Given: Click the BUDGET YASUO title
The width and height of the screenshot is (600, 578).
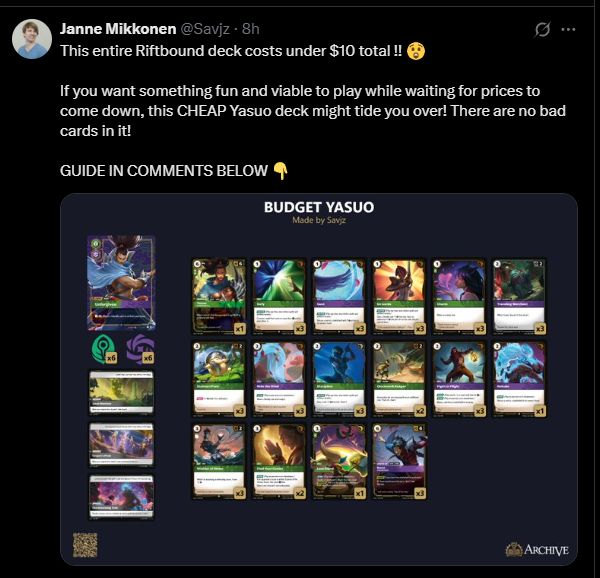Looking at the screenshot, I should click(x=319, y=207).
